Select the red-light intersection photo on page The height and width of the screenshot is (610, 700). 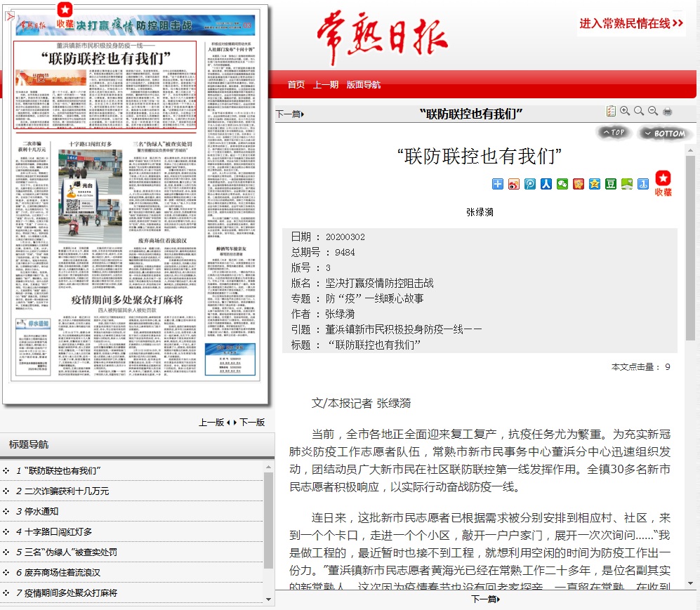coord(90,197)
